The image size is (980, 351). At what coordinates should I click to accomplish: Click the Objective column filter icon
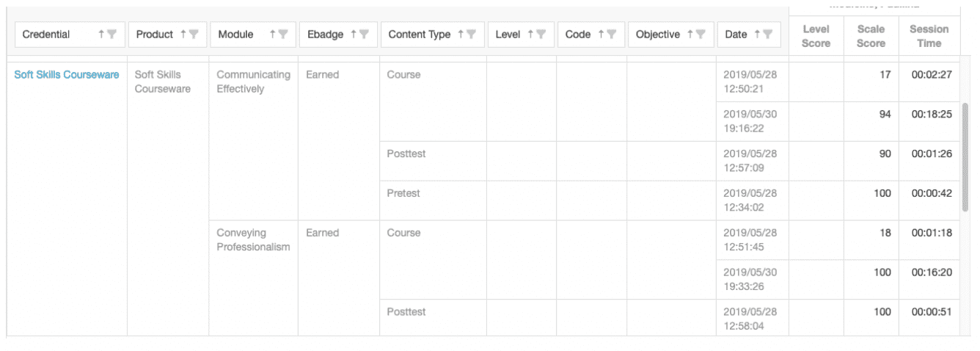pyautogui.click(x=701, y=35)
